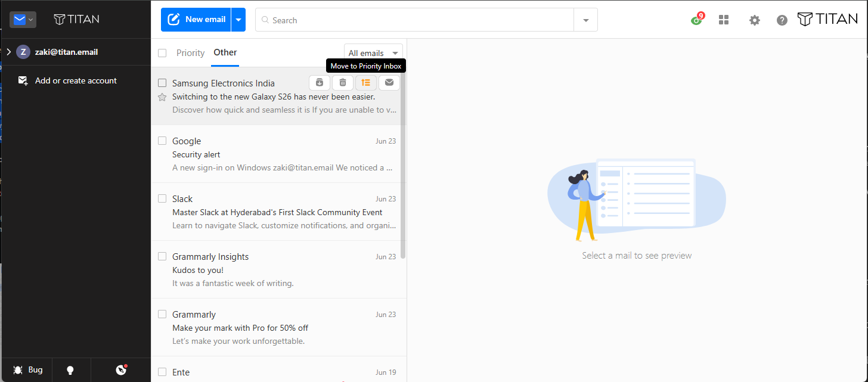Click the email list scrollbar
This screenshot has width=868, height=382.
click(403, 167)
